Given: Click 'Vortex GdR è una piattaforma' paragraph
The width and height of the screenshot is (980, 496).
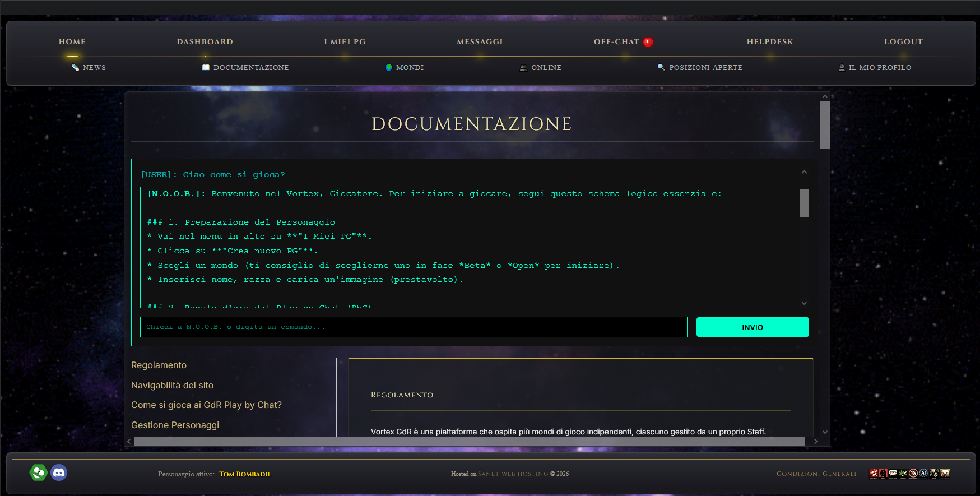Looking at the screenshot, I should click(568, 432).
